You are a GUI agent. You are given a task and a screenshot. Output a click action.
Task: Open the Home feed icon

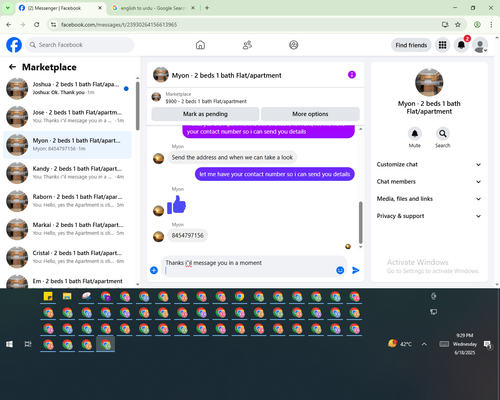[x=200, y=45]
